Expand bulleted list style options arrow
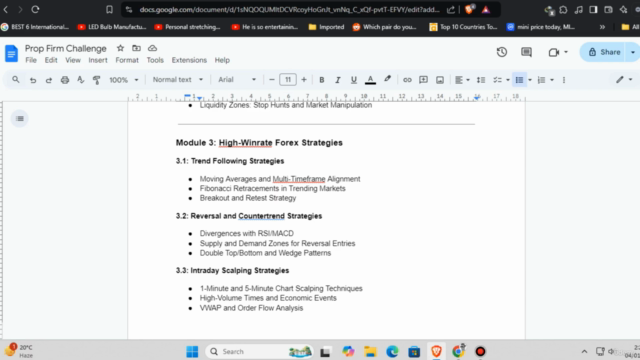The height and width of the screenshot is (360, 640). click(x=530, y=80)
